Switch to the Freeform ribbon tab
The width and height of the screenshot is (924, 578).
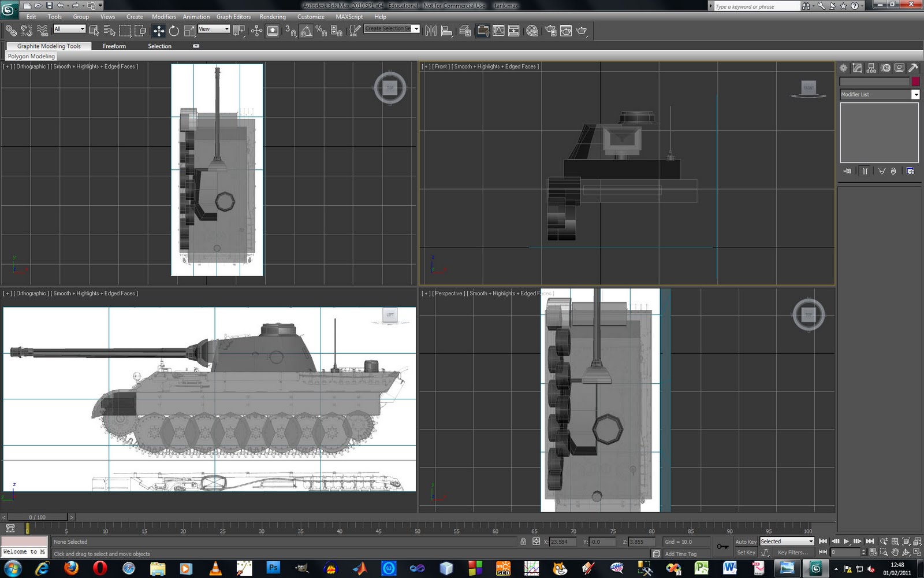114,46
